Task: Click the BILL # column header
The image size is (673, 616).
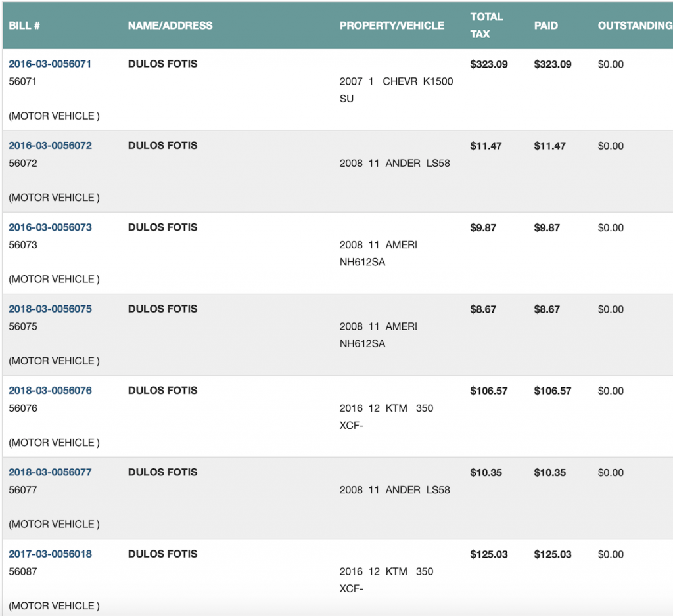Action: (25, 26)
